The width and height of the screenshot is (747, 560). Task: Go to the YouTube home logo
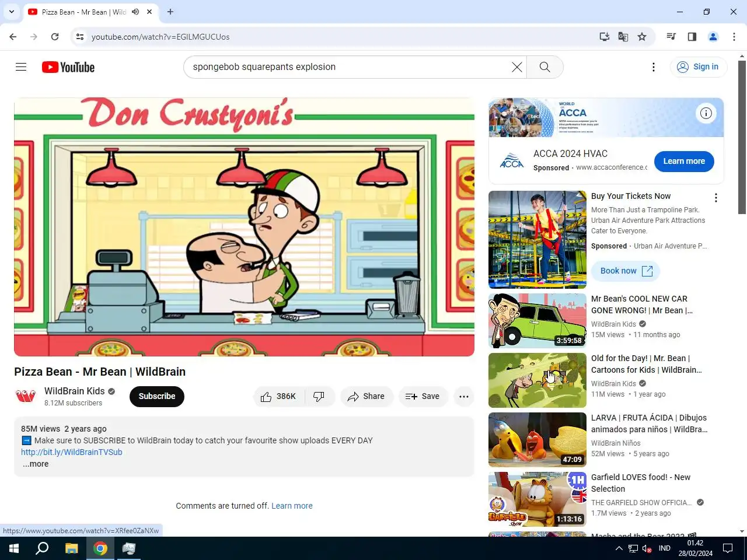coord(68,67)
